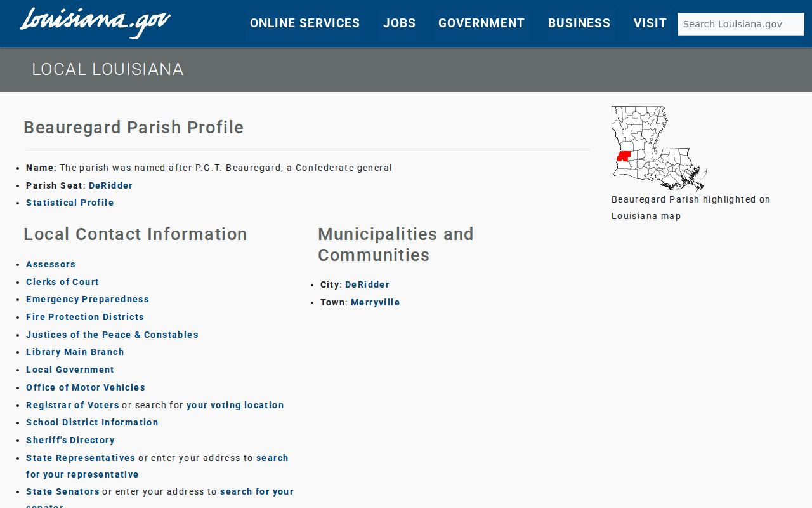Open the Online Services menu
812x508 pixels.
[x=304, y=23]
